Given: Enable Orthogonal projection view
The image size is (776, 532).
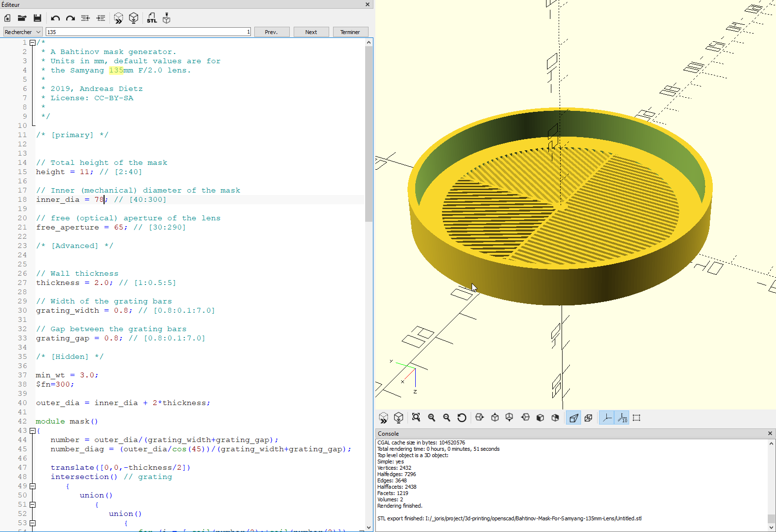Looking at the screenshot, I should [x=588, y=418].
